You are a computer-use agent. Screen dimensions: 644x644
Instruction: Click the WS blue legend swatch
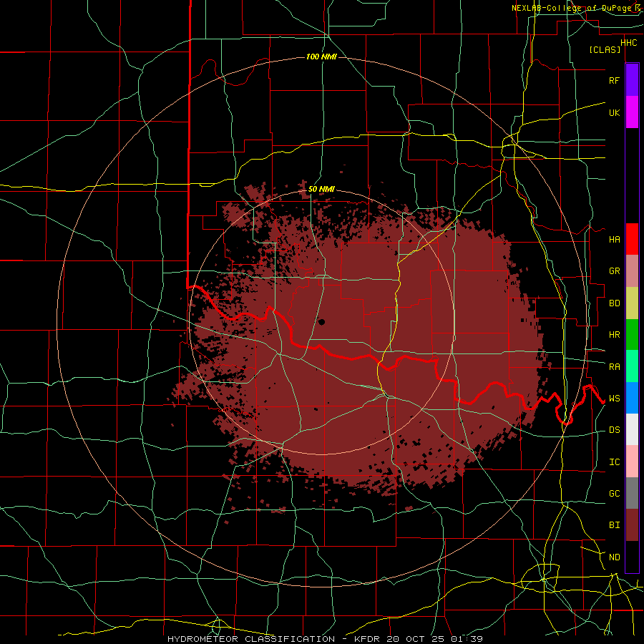(x=632, y=398)
